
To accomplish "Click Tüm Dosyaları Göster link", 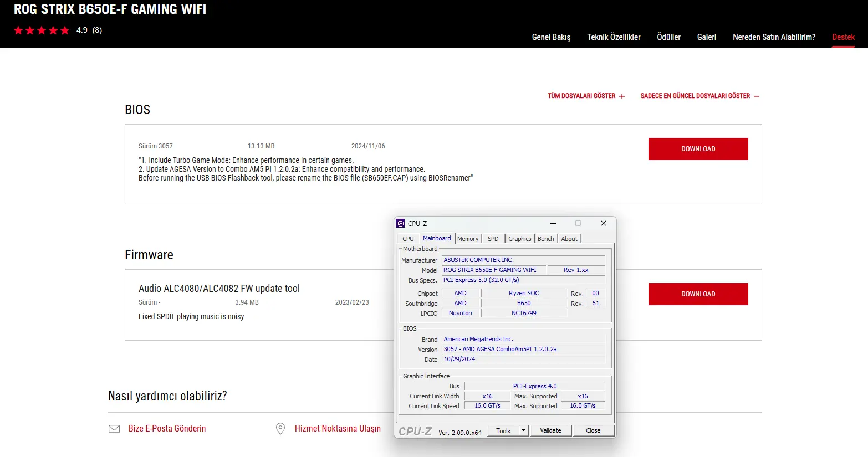I will 581,96.
